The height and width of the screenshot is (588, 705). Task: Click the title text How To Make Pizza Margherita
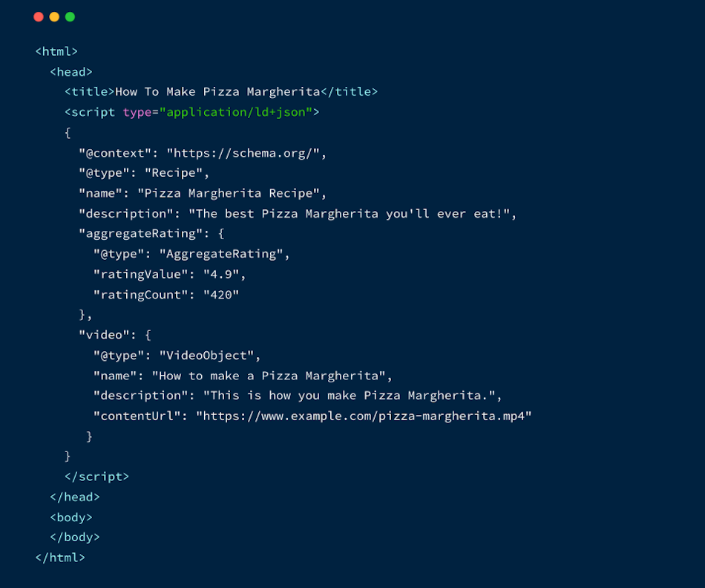coord(217,92)
